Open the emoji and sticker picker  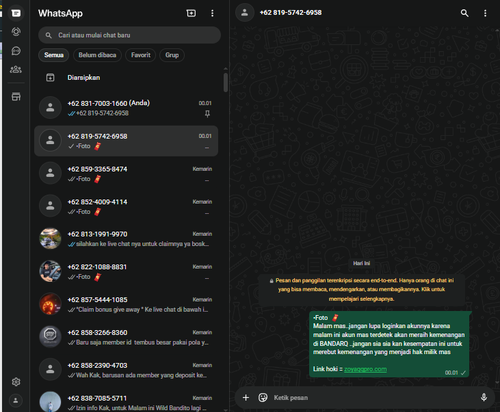pos(263,397)
